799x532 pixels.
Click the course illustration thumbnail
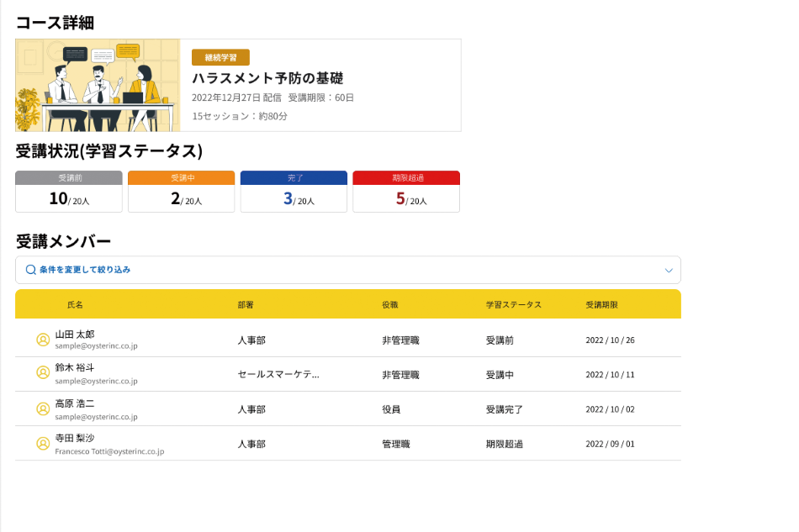pyautogui.click(x=98, y=86)
